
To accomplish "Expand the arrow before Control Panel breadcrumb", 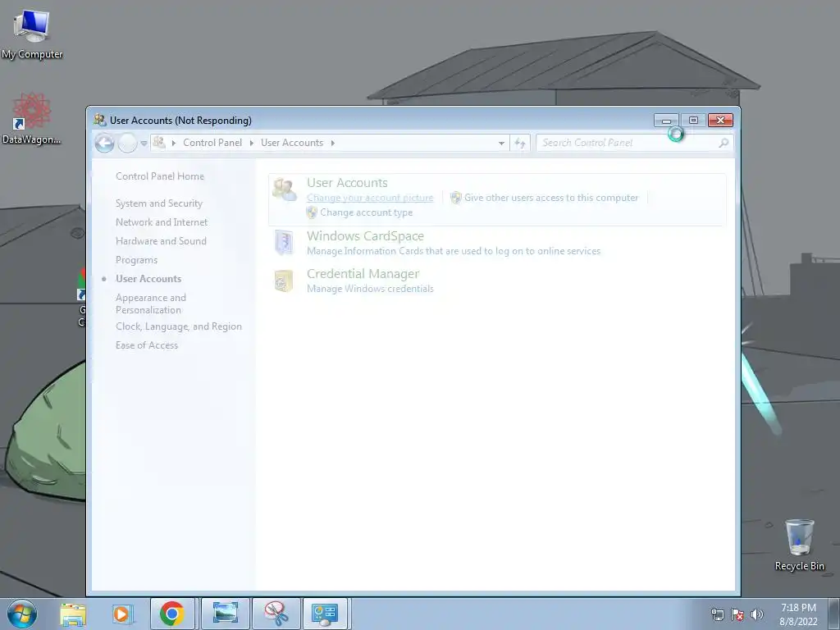I will [174, 143].
